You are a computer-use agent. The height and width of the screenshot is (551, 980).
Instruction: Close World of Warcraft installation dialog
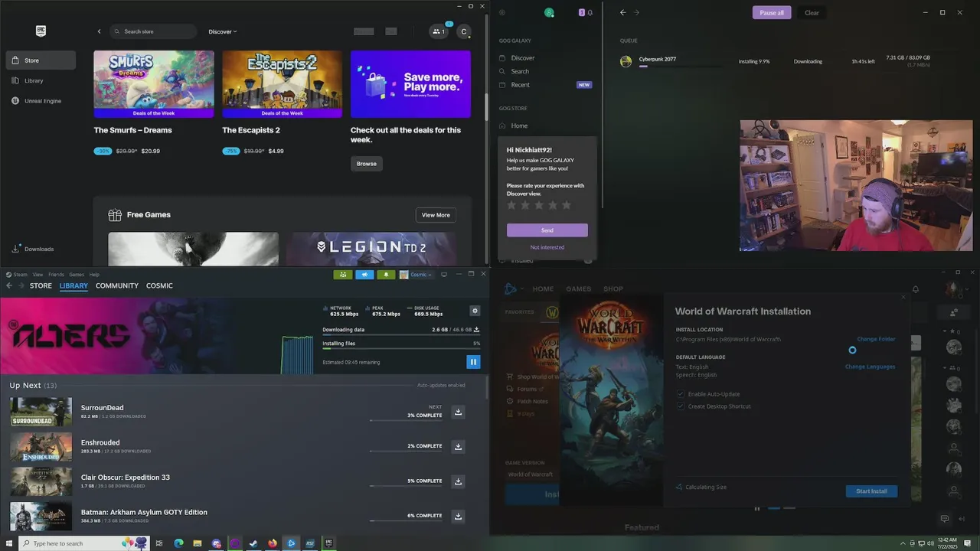(x=903, y=297)
